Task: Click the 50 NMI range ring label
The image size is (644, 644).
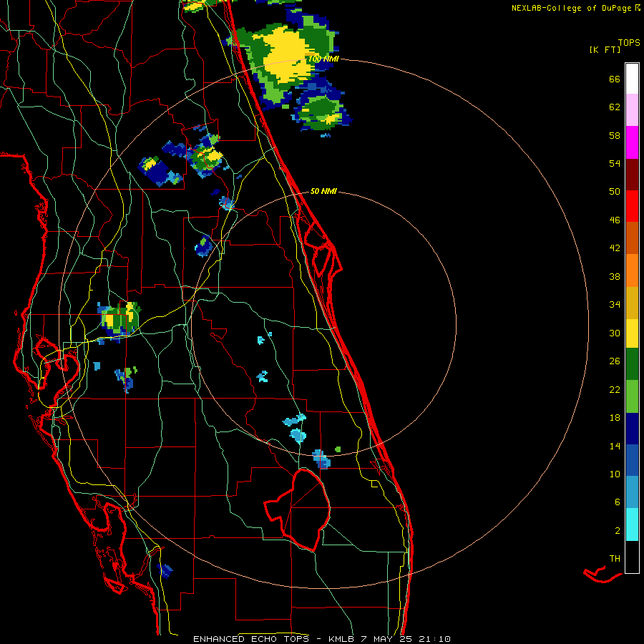Action: pyautogui.click(x=323, y=191)
